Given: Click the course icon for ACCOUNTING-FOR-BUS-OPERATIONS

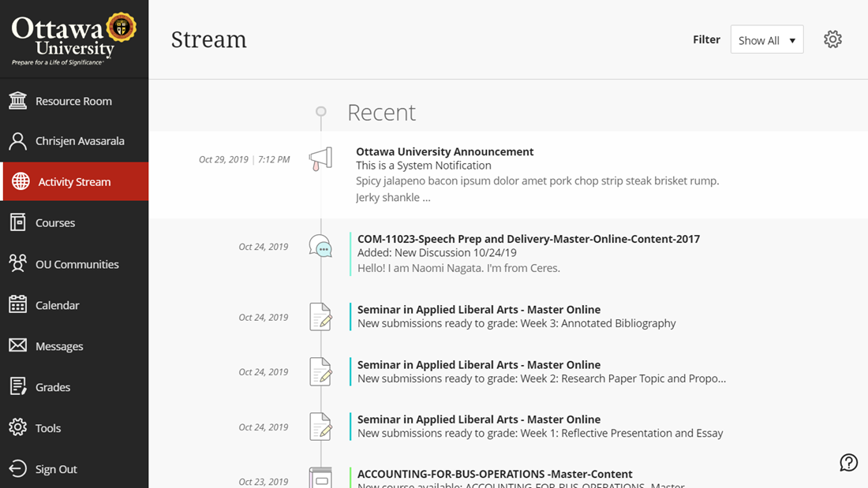Looking at the screenshot, I should [x=320, y=478].
